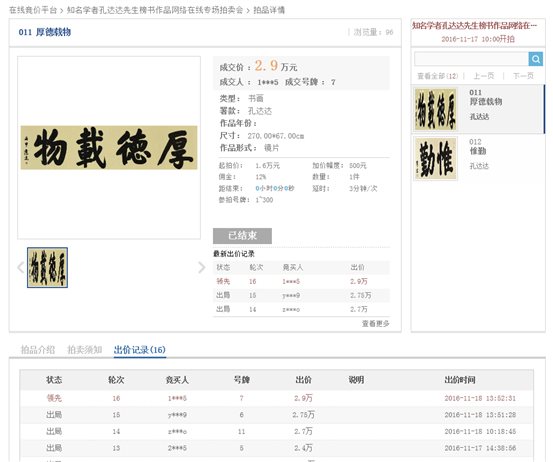Open lot 012 惟勤 thumbnail in sidebar
The image size is (553, 462).
click(x=436, y=158)
